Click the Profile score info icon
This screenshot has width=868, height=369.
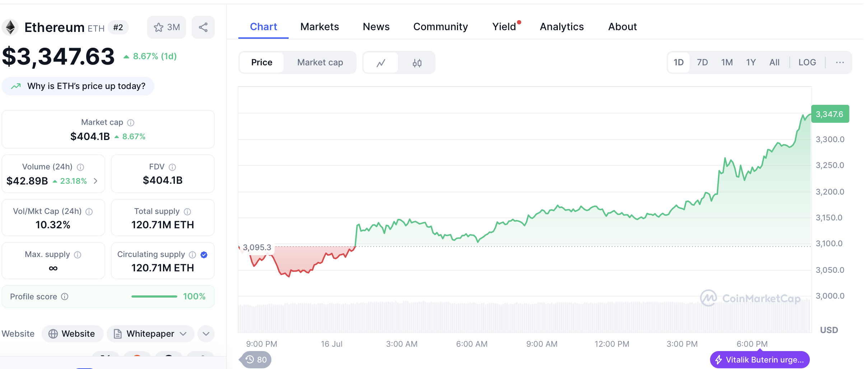coord(65,296)
